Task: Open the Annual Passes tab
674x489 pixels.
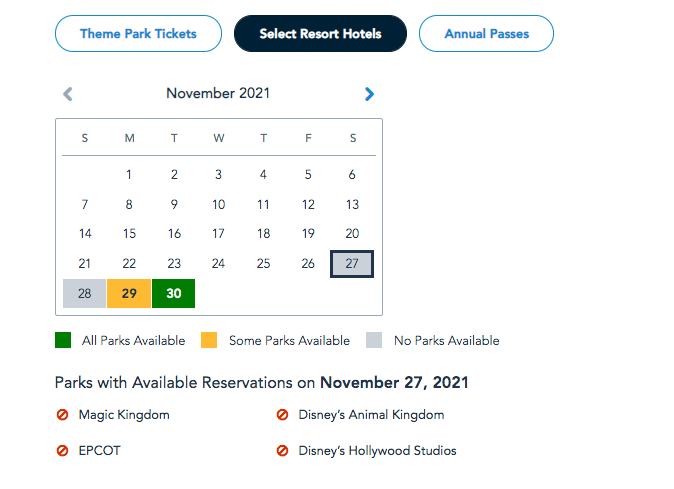Action: pos(486,34)
